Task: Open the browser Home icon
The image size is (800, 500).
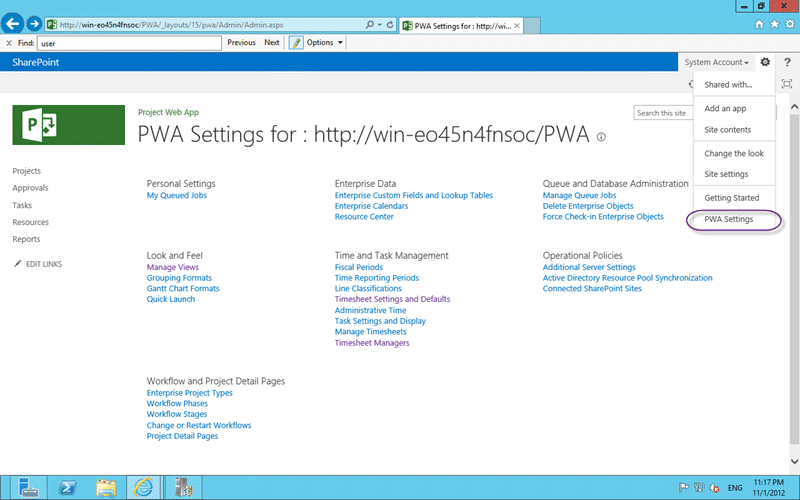Action: (x=759, y=24)
